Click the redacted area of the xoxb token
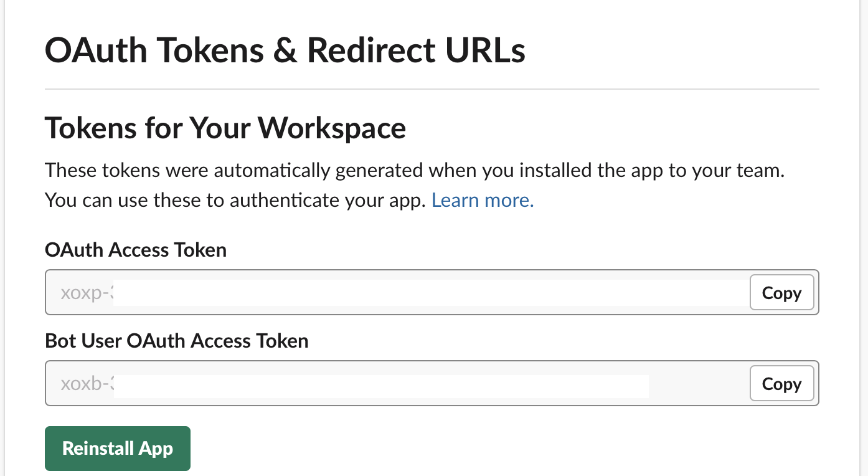This screenshot has height=476, width=868. (381, 386)
